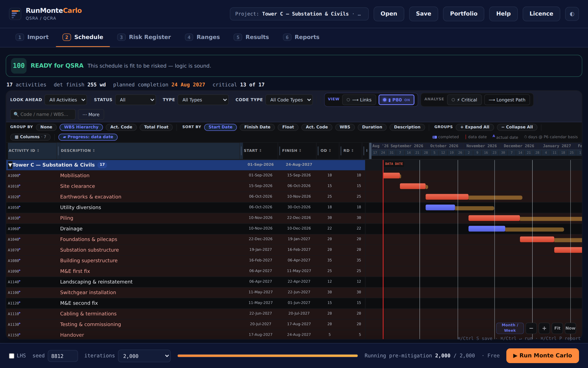Image resolution: width=588 pixels, height=368 pixels.
Task: Zoom in the Gantt with plus button
Action: tap(544, 328)
